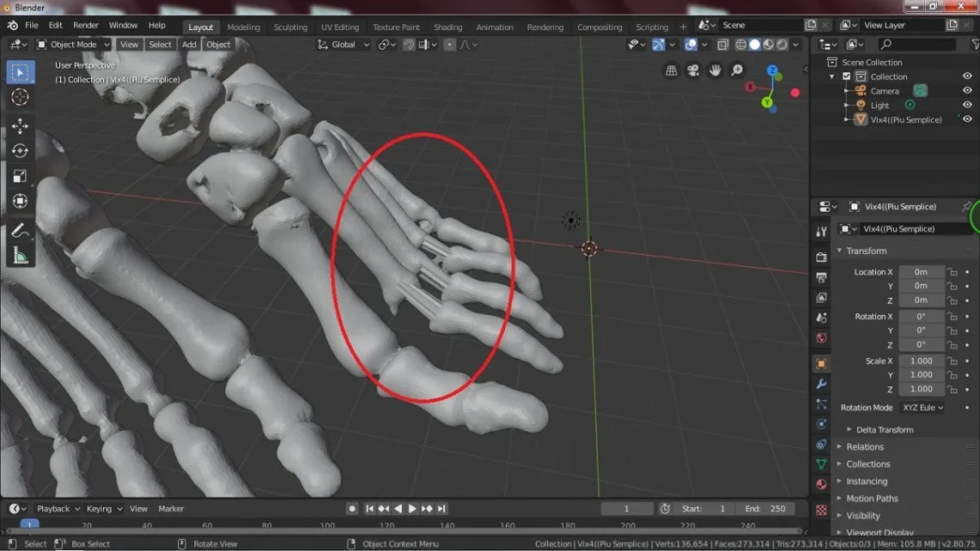Click the Scale X value slider

pos(921,361)
